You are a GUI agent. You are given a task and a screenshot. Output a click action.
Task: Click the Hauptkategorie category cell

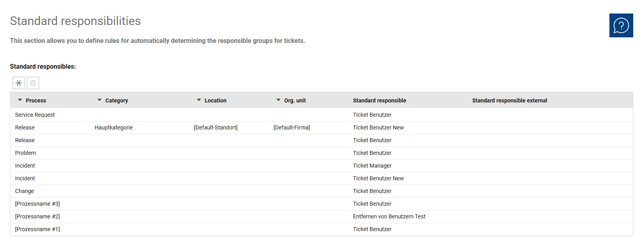tap(114, 127)
